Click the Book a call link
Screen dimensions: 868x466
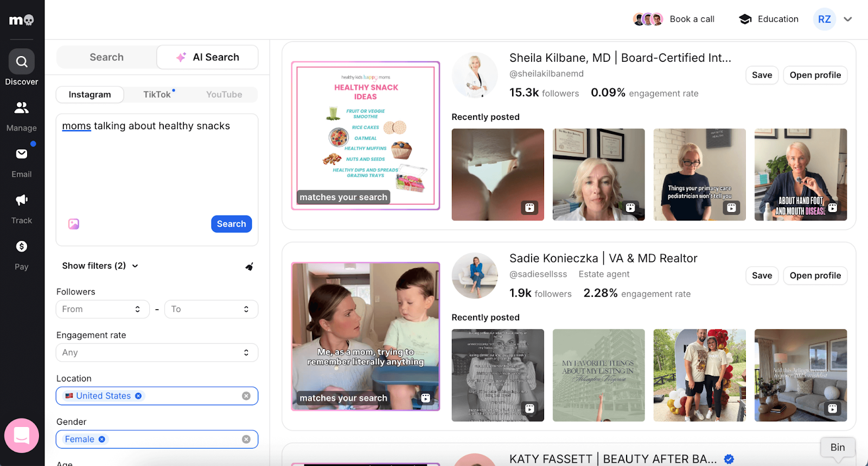click(692, 19)
